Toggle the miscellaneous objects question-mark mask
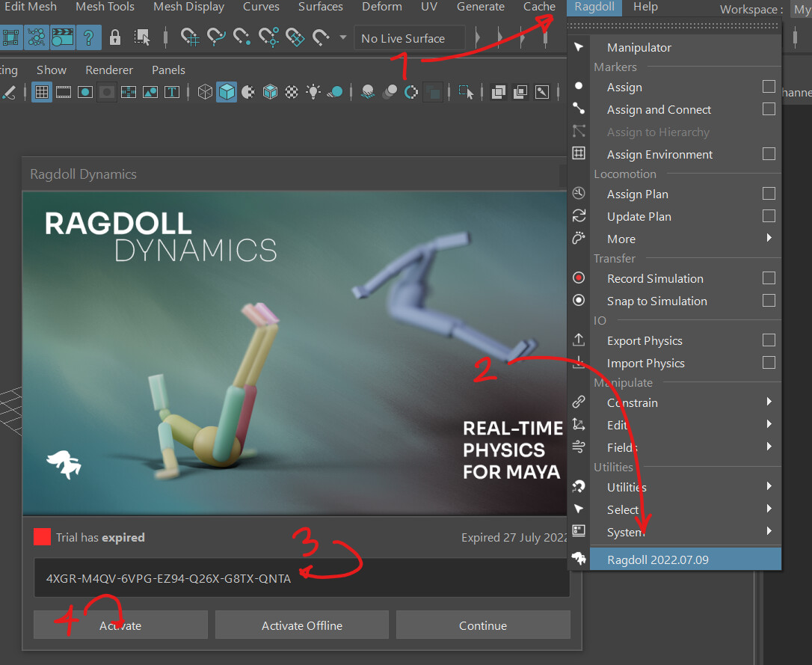 [88, 37]
